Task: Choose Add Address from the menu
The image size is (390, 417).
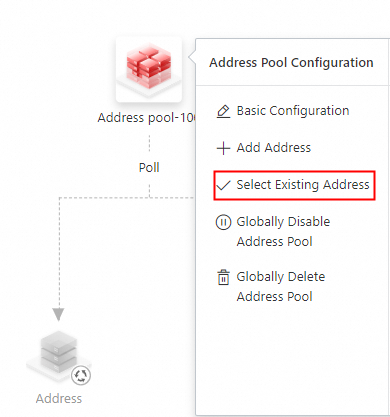Action: point(273,148)
